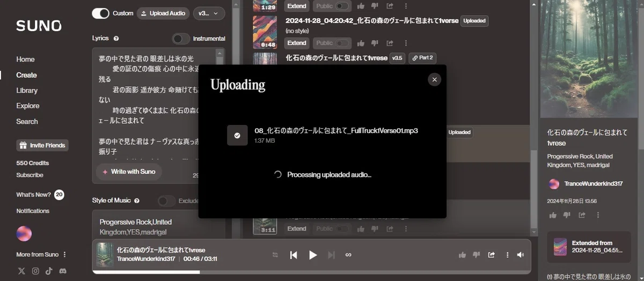Viewport: 644px width, 281px height.
Task: Open more options for 3:11 song
Action: coord(405,228)
